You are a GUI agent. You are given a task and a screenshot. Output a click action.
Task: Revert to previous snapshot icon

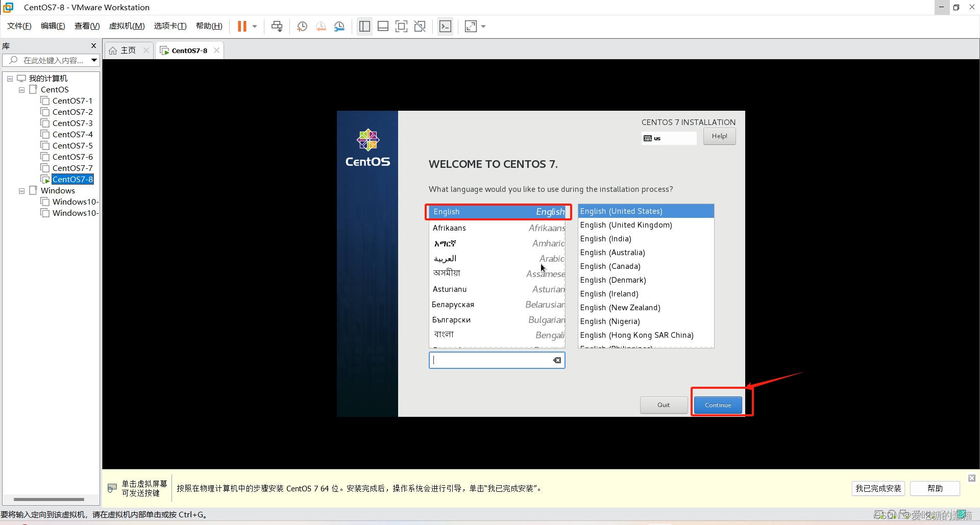[x=321, y=27]
